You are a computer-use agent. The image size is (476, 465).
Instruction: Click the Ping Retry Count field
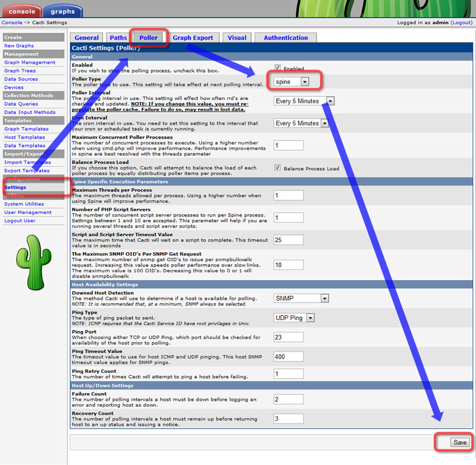click(x=289, y=373)
